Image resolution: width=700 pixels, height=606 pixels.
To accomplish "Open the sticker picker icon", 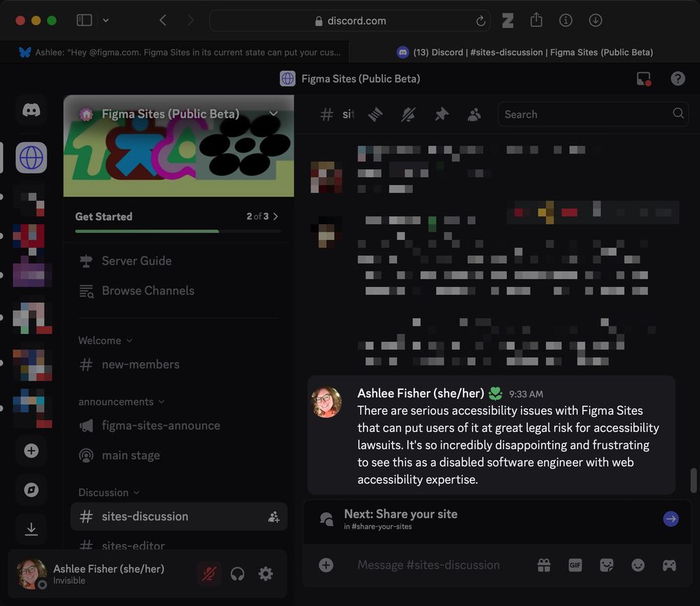I will pos(607,565).
